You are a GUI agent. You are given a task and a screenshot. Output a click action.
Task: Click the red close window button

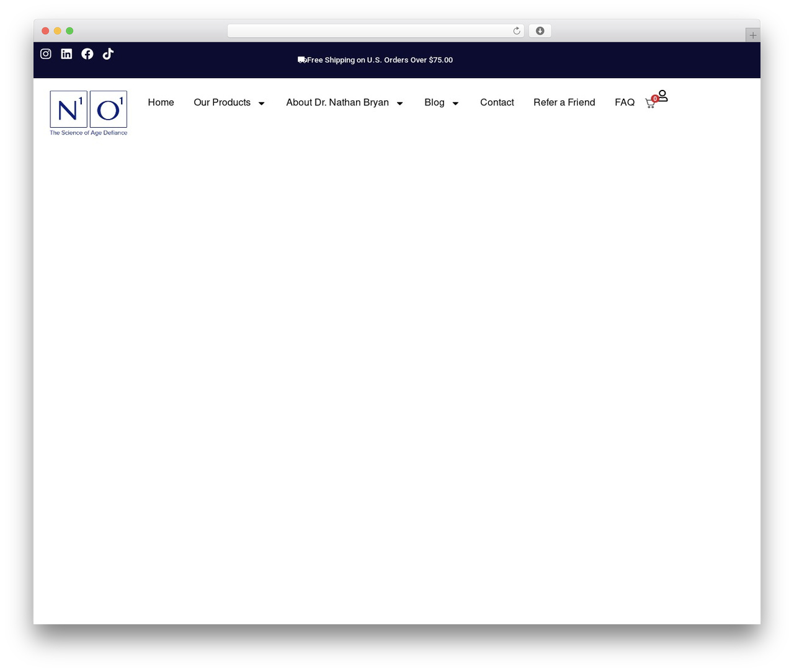pyautogui.click(x=45, y=31)
